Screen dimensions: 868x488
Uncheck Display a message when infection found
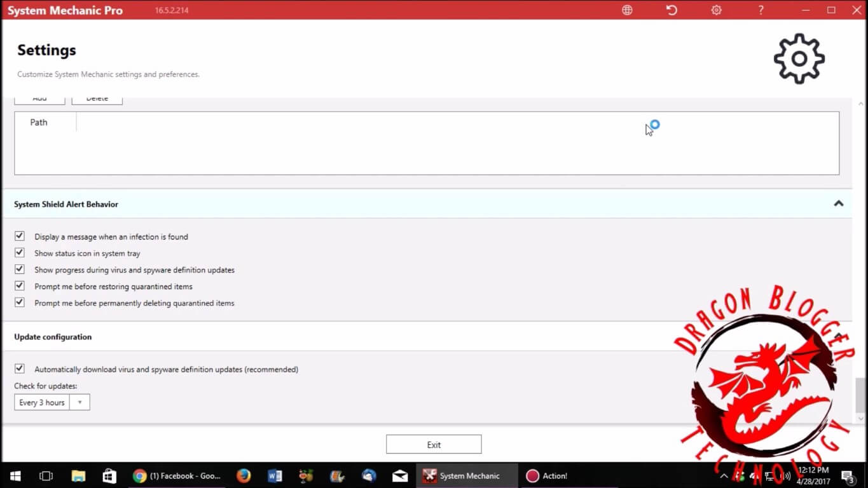click(x=20, y=236)
